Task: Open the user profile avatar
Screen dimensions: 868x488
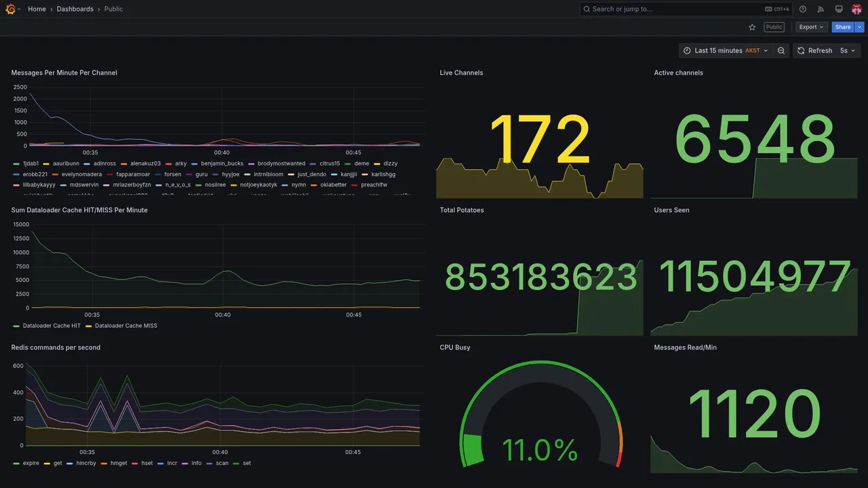Action: click(856, 9)
